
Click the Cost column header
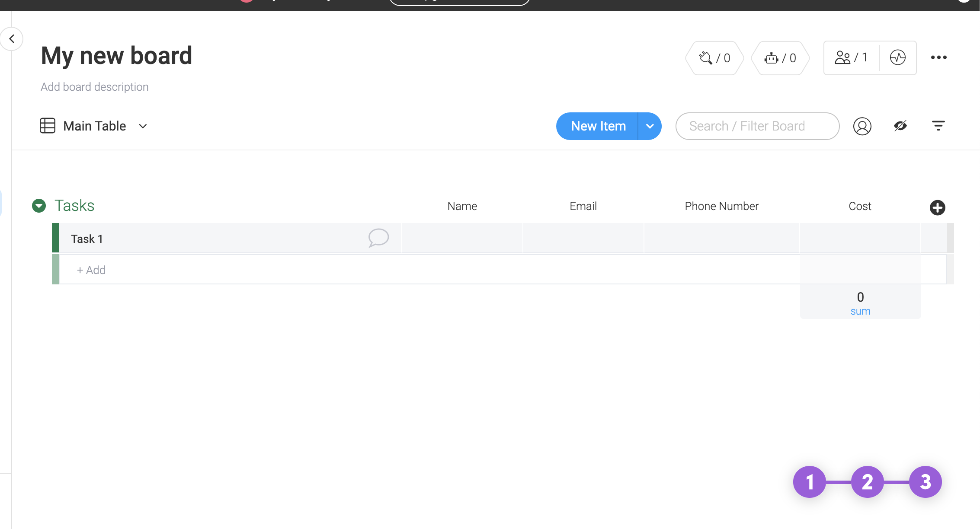pyautogui.click(x=860, y=206)
